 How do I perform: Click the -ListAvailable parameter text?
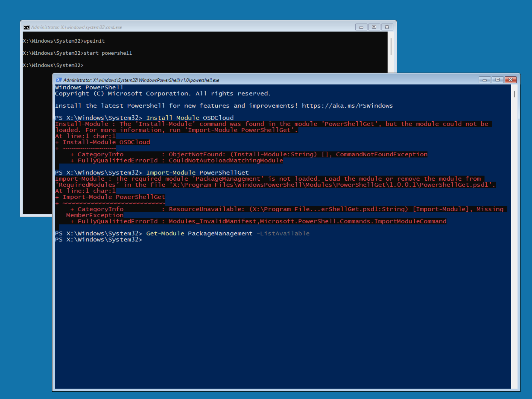click(283, 234)
